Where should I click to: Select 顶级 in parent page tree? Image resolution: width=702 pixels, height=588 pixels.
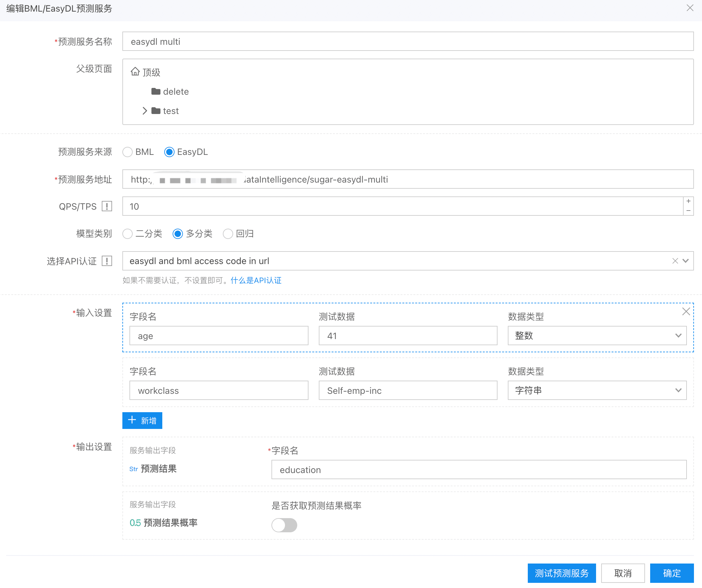(151, 72)
